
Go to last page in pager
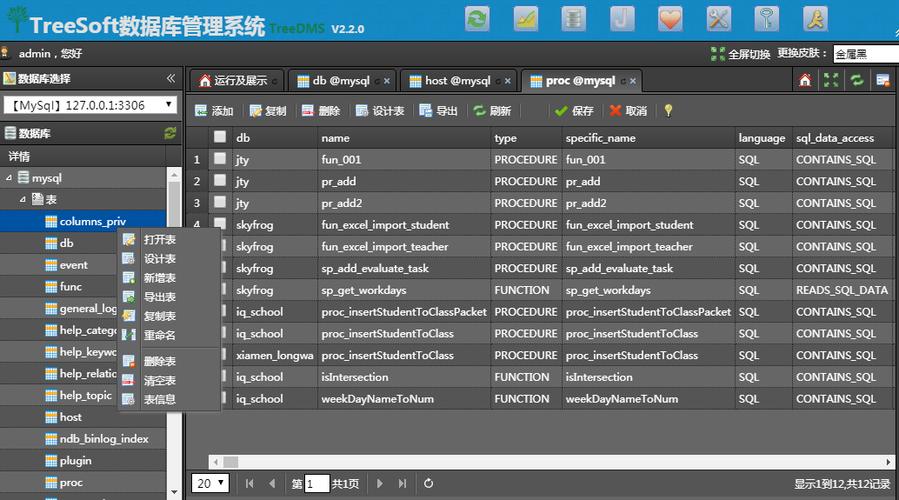pos(402,483)
